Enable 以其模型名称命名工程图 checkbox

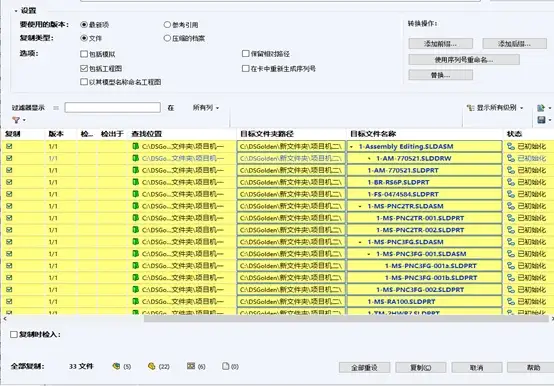[x=84, y=82]
